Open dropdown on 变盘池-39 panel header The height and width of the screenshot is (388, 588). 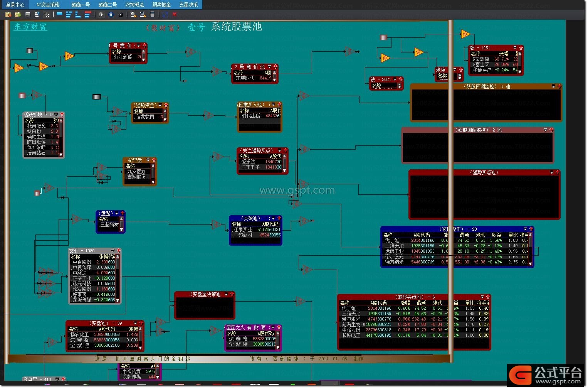click(135, 323)
